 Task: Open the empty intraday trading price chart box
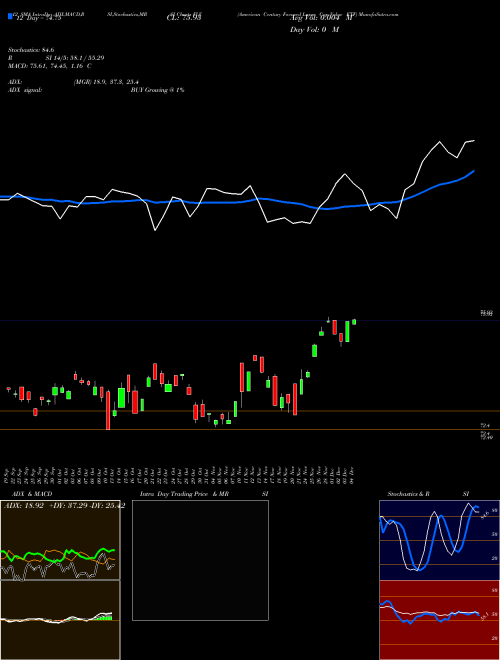point(200,560)
